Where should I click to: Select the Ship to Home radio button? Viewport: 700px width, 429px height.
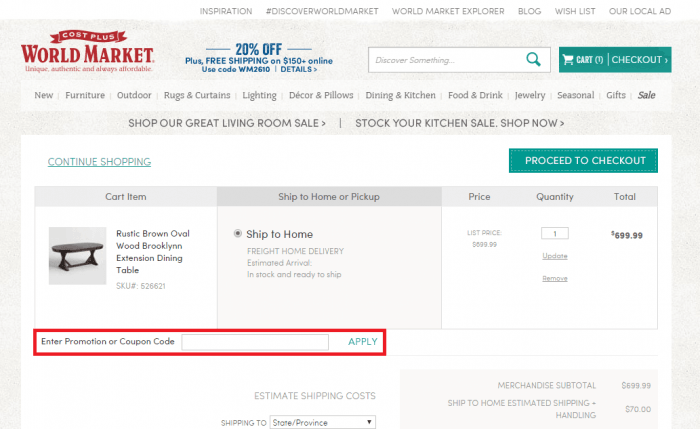point(237,234)
